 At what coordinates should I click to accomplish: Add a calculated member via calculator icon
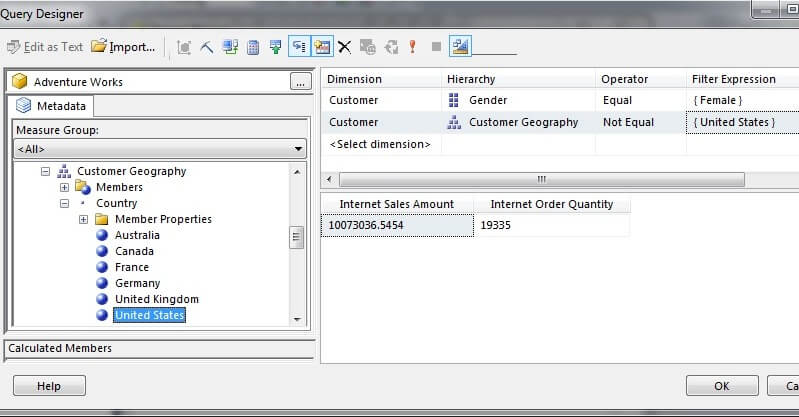tap(253, 47)
